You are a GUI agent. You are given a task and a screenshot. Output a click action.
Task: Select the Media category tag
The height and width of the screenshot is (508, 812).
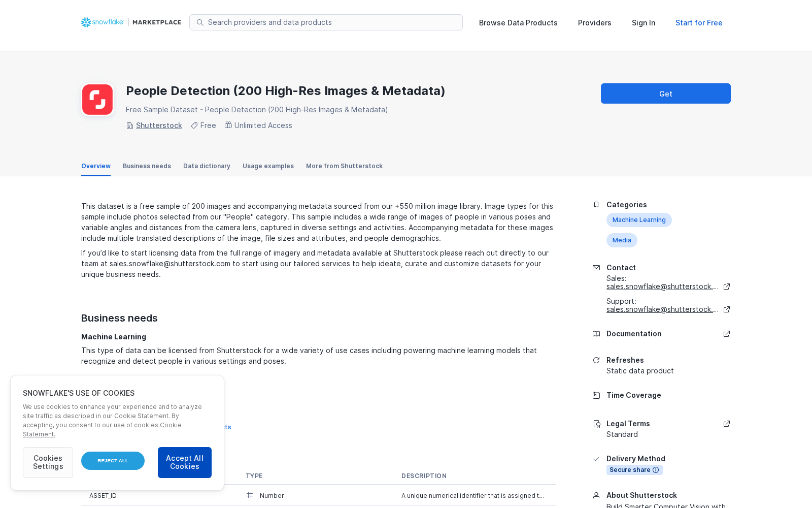click(622, 240)
